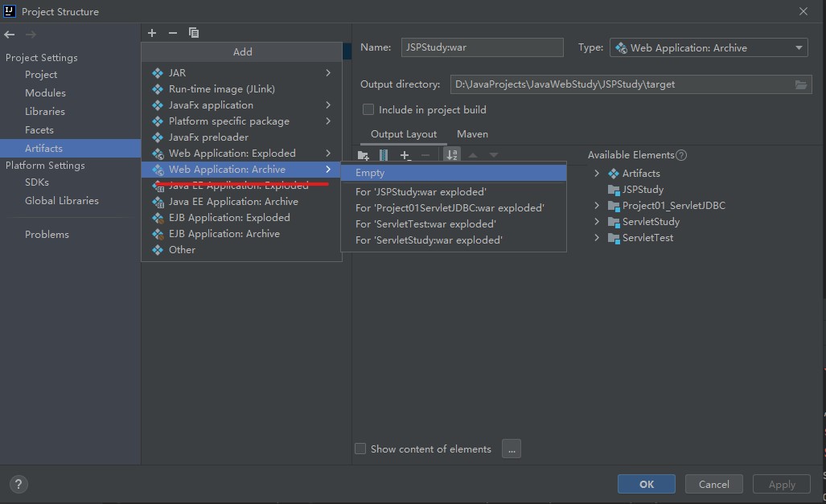Switch to the Maven tab
The height and width of the screenshot is (504, 826).
tap(473, 134)
